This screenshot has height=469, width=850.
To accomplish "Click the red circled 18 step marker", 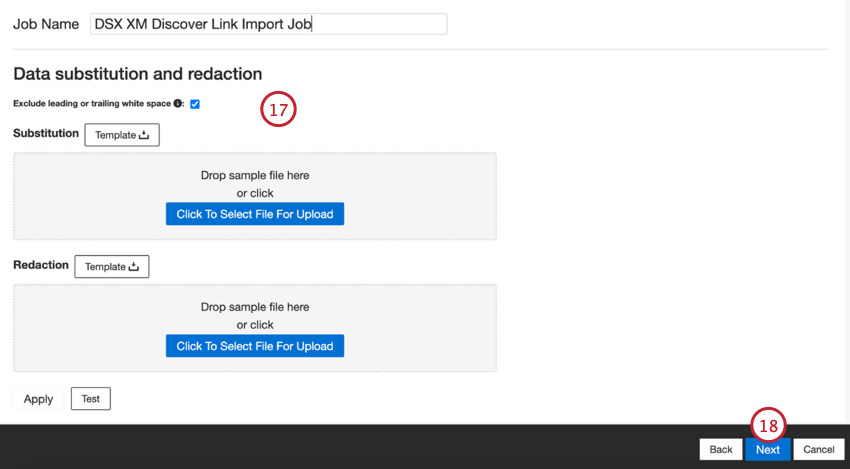I will click(768, 425).
